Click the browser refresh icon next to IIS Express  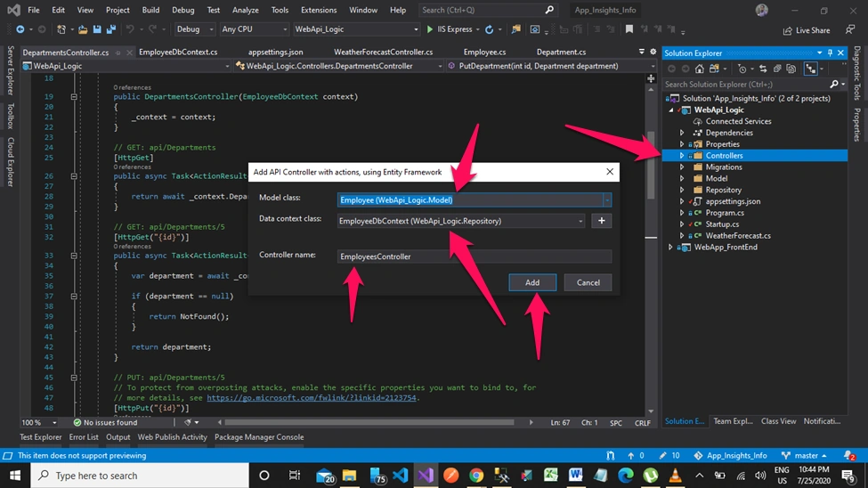490,29
